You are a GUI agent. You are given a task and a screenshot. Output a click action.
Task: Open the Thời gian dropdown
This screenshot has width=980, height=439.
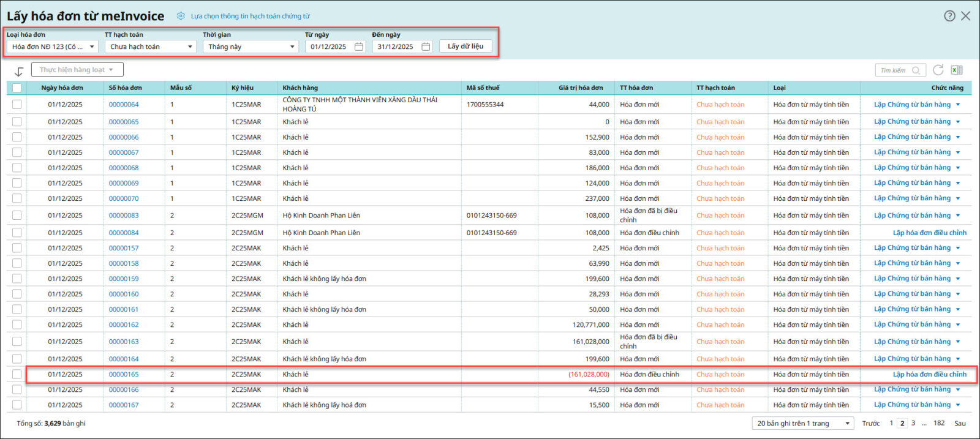pyautogui.click(x=251, y=47)
